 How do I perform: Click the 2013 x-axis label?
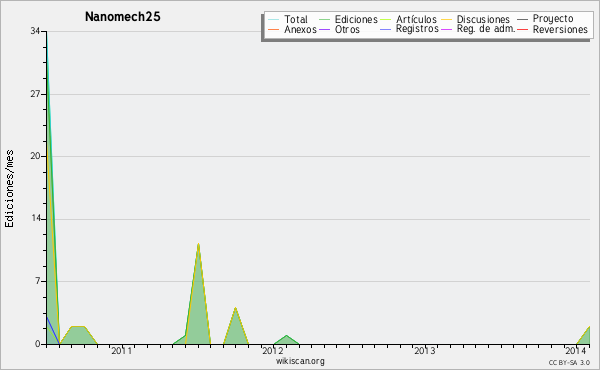tap(425, 350)
